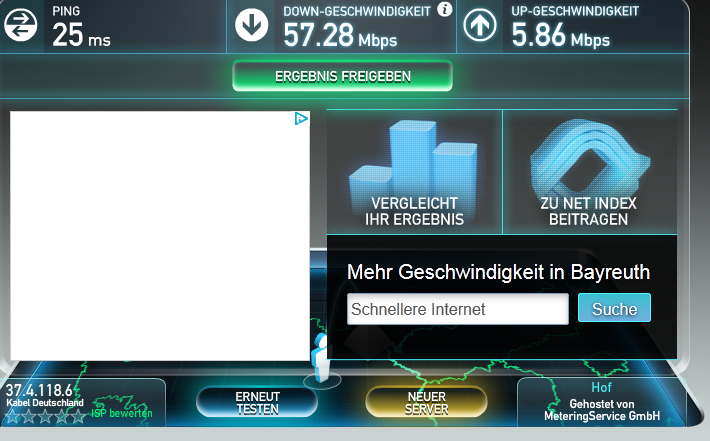Click the white advertisement area
Viewport: 710px width, 441px height.
coord(160,236)
